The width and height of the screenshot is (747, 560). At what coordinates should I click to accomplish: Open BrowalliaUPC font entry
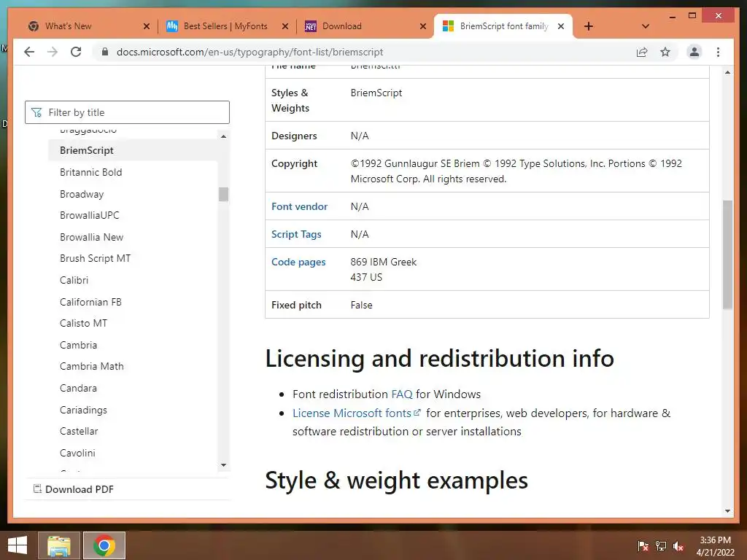[90, 215]
